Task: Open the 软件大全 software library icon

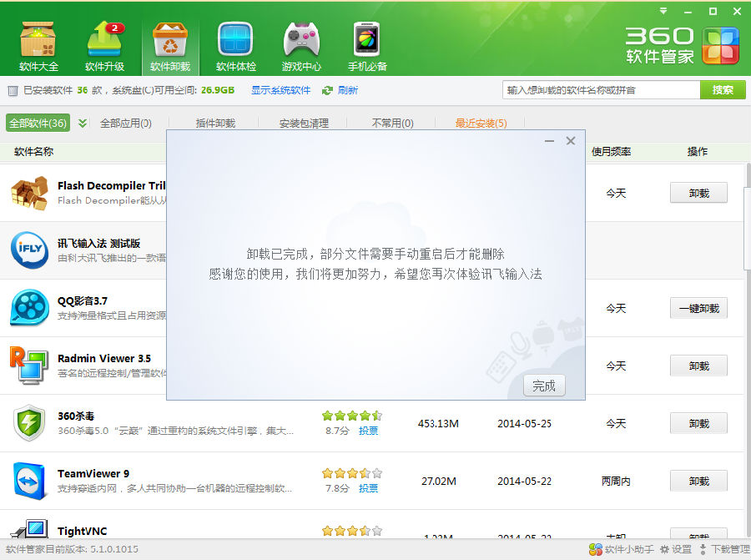Action: point(38,46)
